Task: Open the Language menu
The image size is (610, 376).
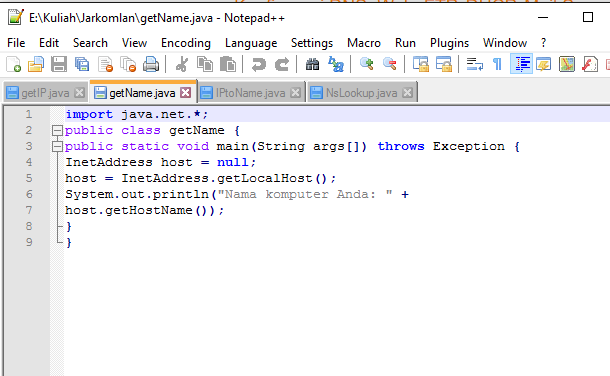Action: [x=251, y=43]
